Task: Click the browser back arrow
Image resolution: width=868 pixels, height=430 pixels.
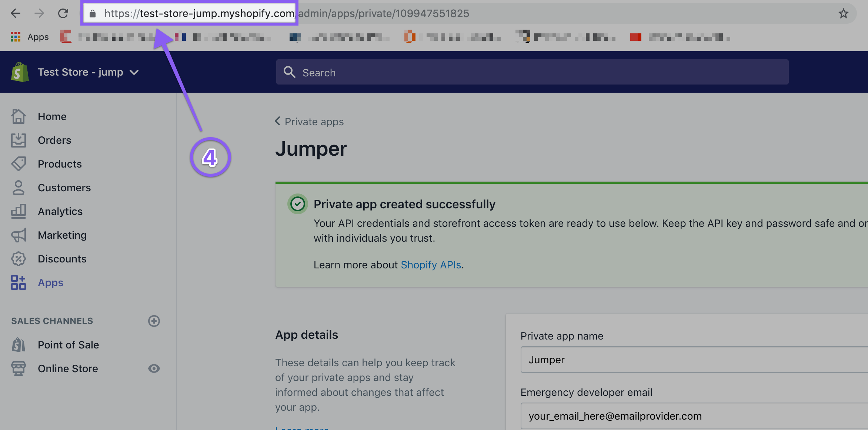Action: (x=15, y=13)
